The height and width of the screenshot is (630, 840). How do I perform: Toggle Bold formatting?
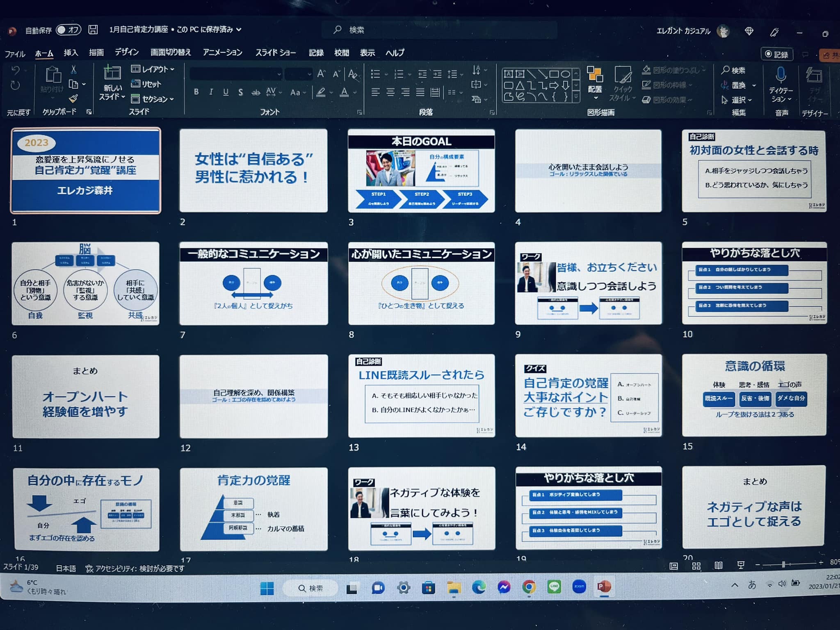pyautogui.click(x=196, y=92)
